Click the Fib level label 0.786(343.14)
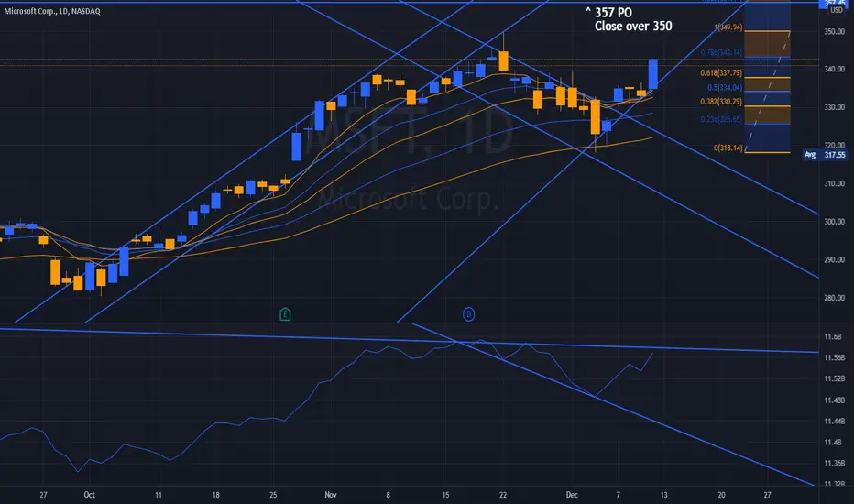Screen dimensions: 854x504 (721, 52)
